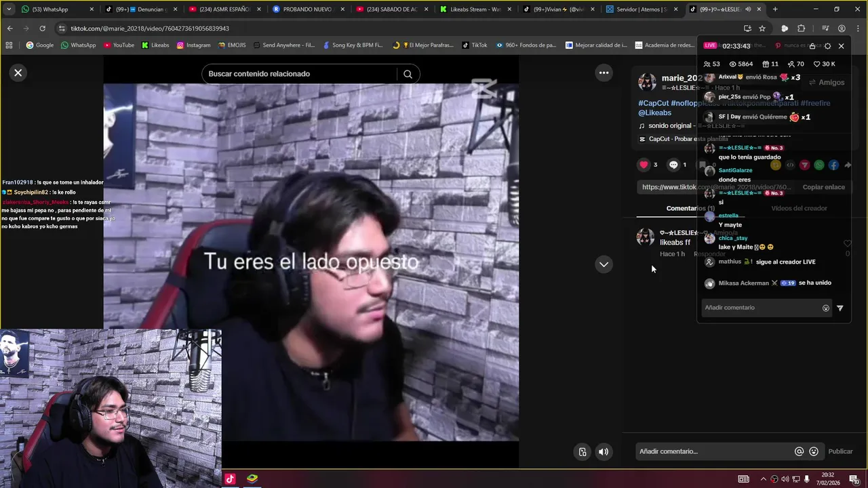Screen dimensions: 868x488
Task: View the 53 viewers count icon in LIVE overlay
Action: (x=707, y=64)
